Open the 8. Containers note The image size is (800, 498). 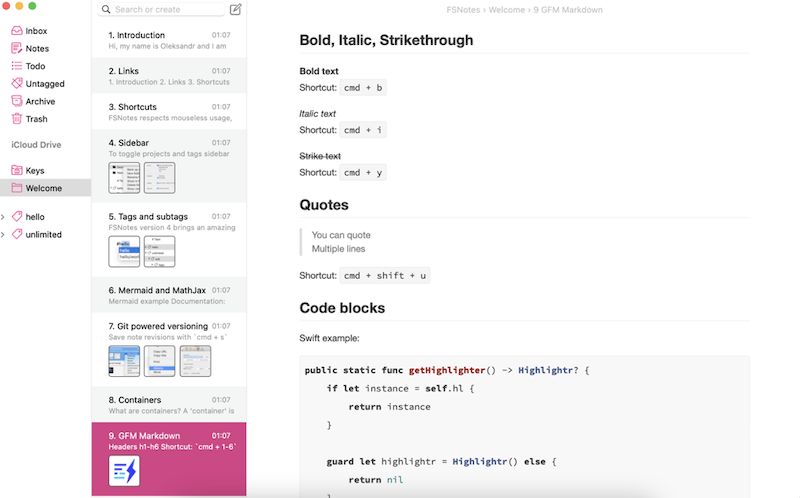click(169, 405)
